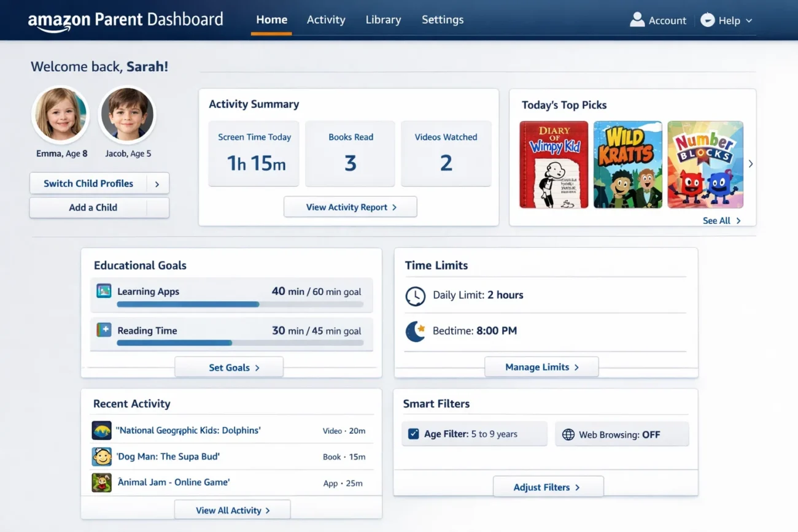
Task: Select the Learning Apps icon in Educational Goals
Action: [103, 290]
